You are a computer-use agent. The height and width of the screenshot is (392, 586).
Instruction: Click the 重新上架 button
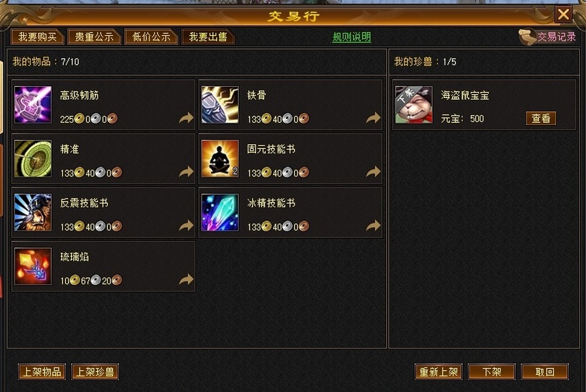tap(438, 372)
